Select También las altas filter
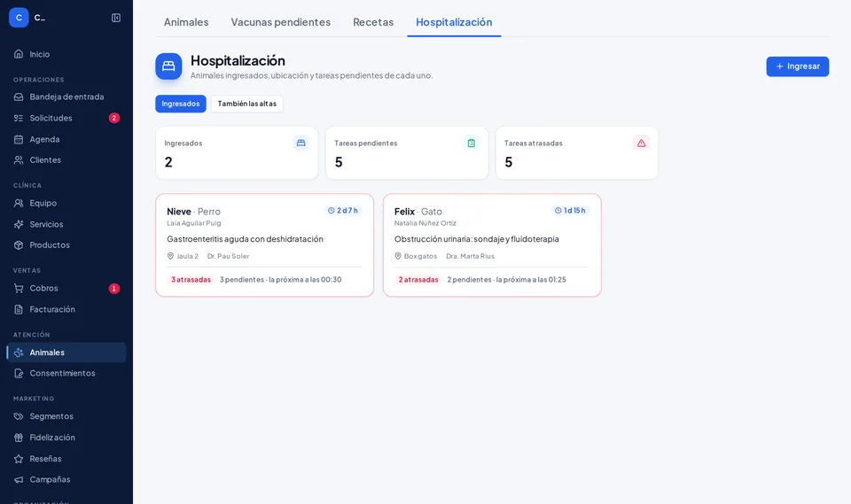The width and height of the screenshot is (851, 504). click(x=247, y=104)
